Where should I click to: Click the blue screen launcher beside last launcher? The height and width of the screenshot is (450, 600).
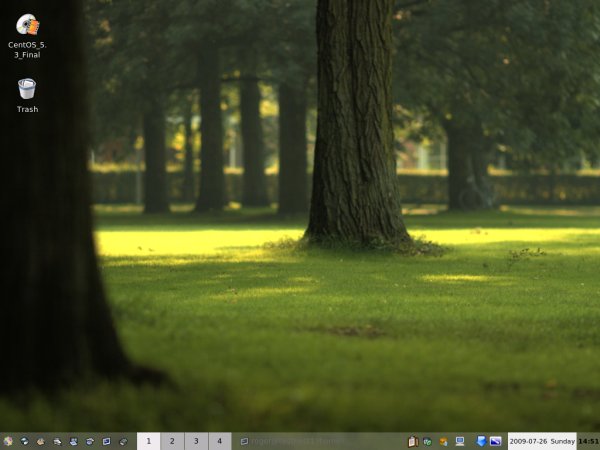pyautogui.click(x=106, y=441)
